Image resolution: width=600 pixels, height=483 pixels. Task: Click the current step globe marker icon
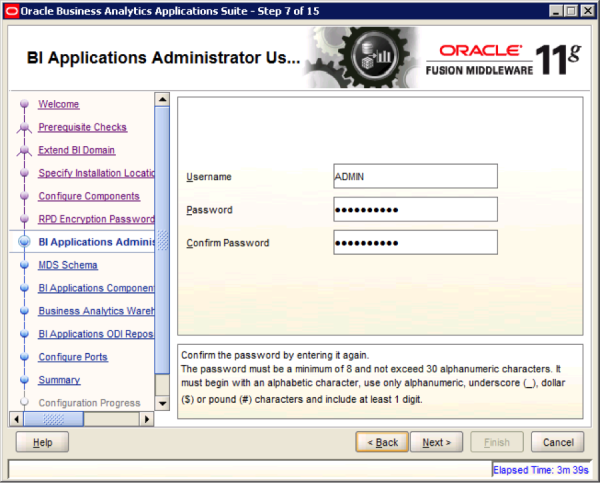pos(24,242)
